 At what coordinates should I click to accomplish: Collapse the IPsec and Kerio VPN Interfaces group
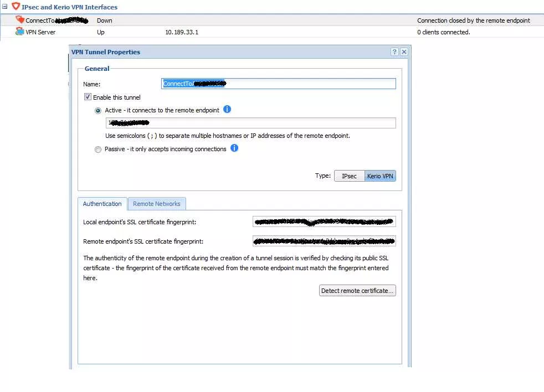pyautogui.click(x=5, y=6)
